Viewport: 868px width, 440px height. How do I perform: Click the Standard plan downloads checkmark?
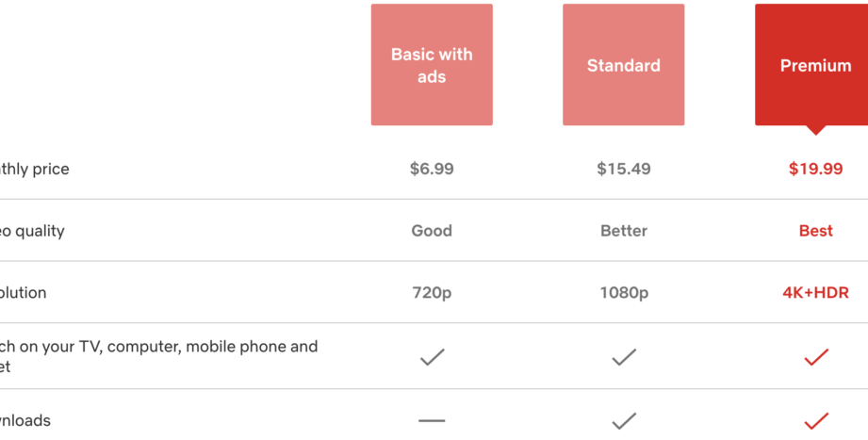624,420
